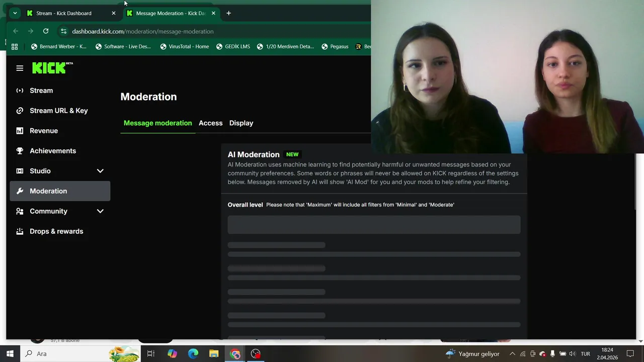This screenshot has height=362, width=644.
Task: Click the AI Moderation heading
Action: [253, 154]
